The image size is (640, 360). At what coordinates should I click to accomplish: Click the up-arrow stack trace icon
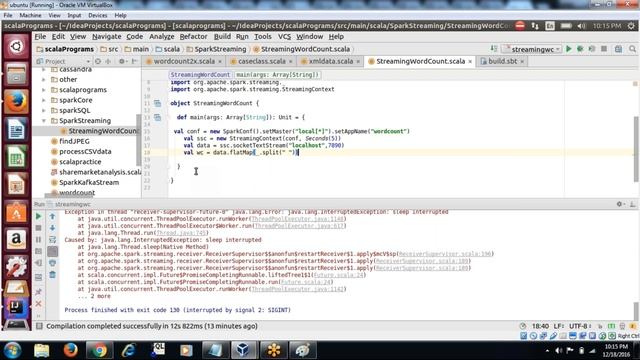52,216
